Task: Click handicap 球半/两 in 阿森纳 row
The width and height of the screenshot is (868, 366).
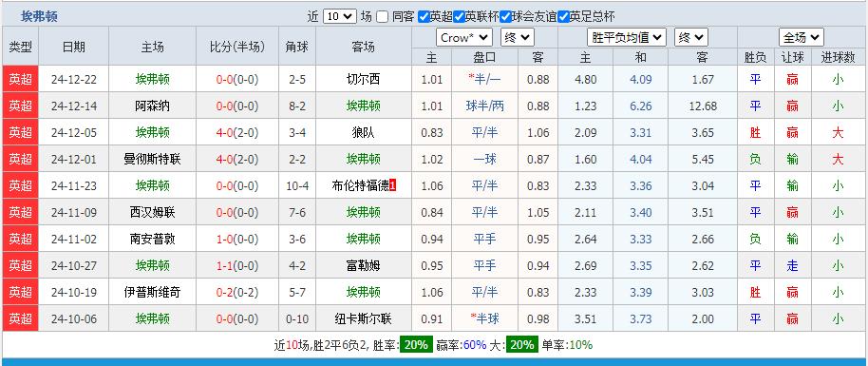Action: (x=485, y=106)
